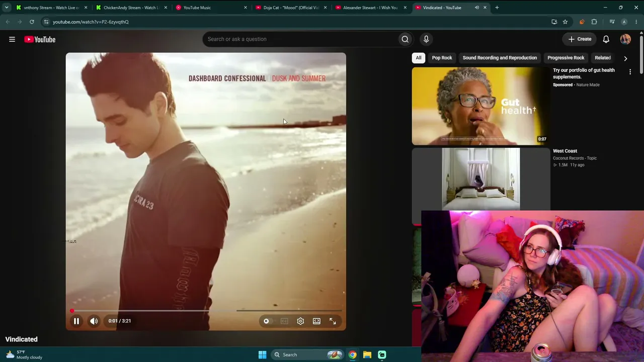This screenshot has height=362, width=644.
Task: Open the account avatar menu
Action: coord(625,39)
